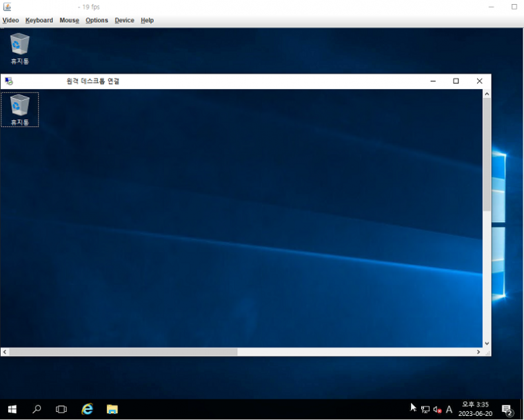Screen dimensions: 524x420
Task: Click the remote window scroll left arrow
Action: [5, 352]
